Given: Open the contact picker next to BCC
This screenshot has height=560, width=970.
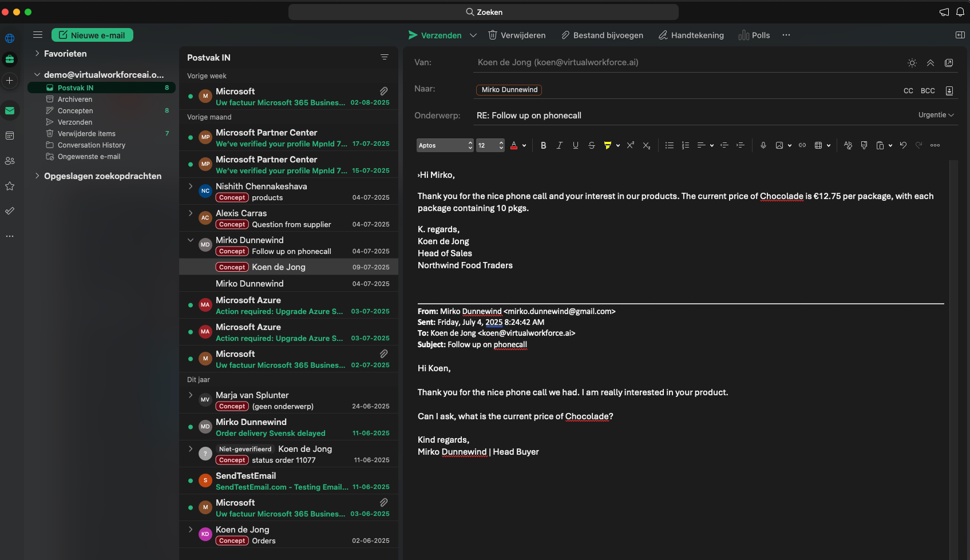Looking at the screenshot, I should 949,90.
